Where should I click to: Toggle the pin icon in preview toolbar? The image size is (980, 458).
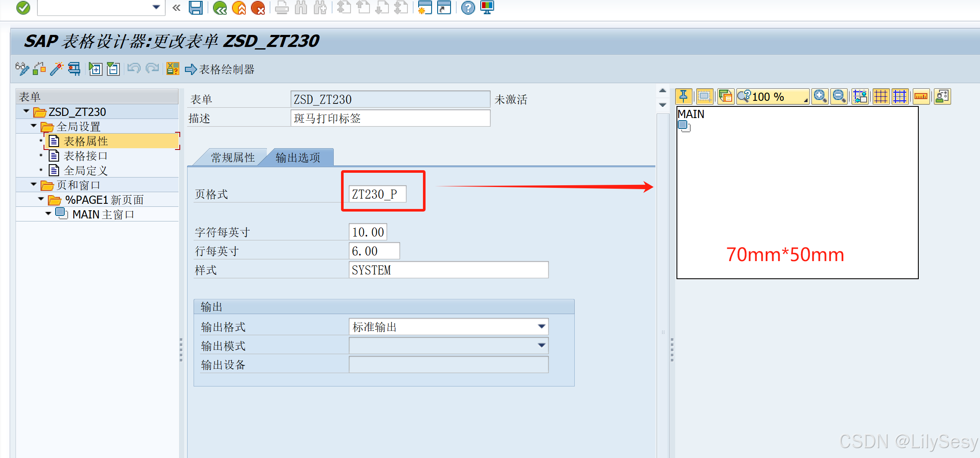click(683, 96)
